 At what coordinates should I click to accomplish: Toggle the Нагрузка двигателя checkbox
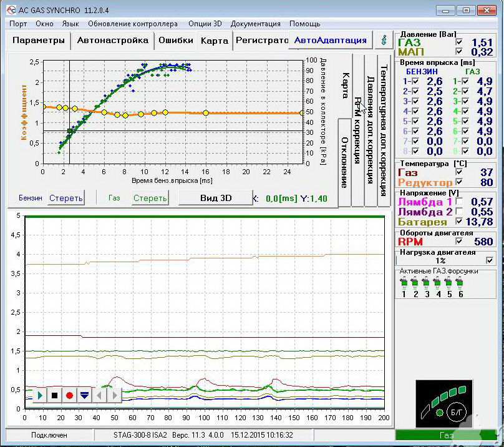pos(490,260)
